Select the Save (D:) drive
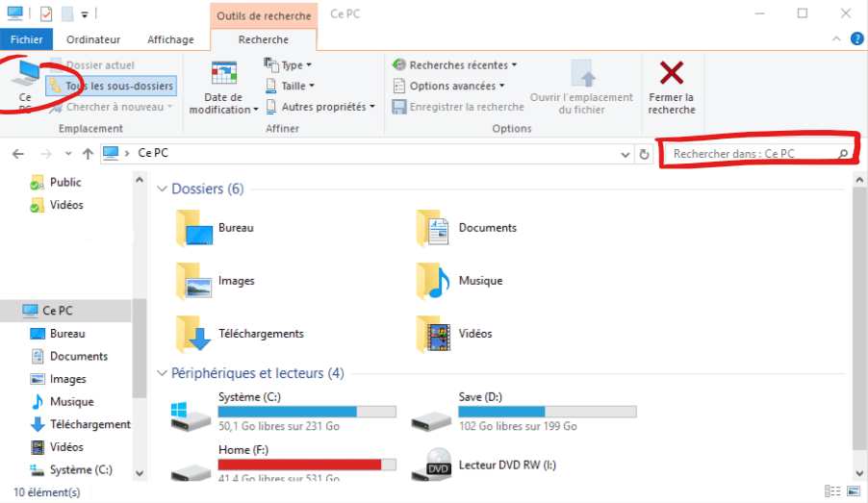This screenshot has height=503, width=868. click(523, 412)
